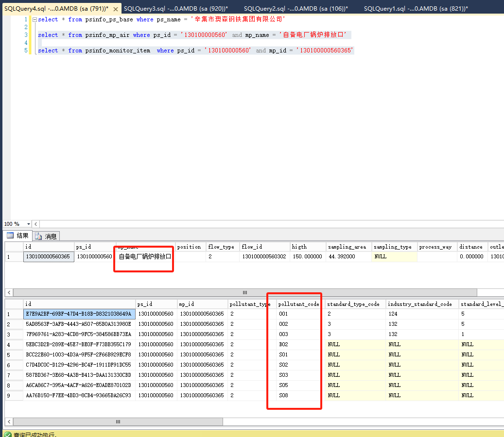Viewport: 504px width, 437px height.
Task: Click the mp_id column header in second grid
Action: tap(202, 304)
